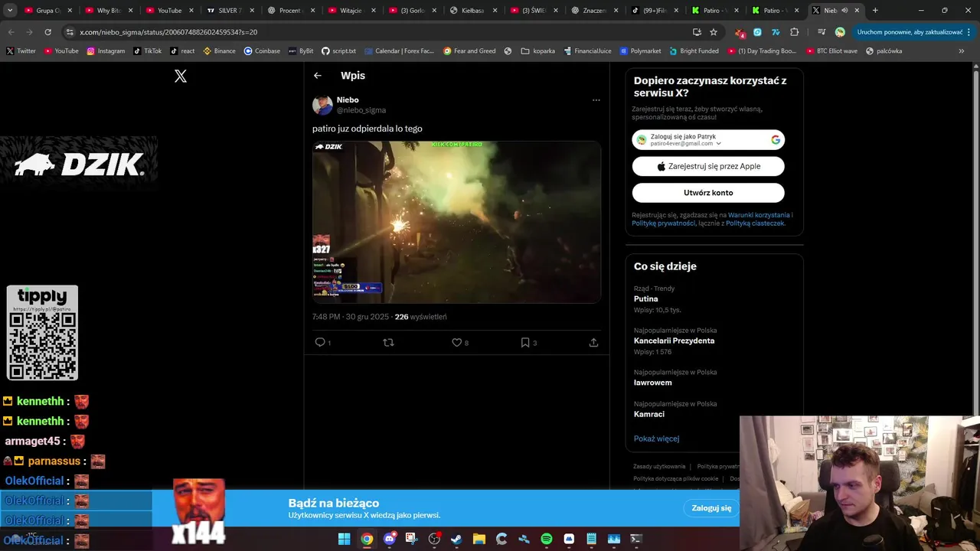Expand Google account chooser for Patryk
This screenshot has height=551, width=980.
click(718, 143)
